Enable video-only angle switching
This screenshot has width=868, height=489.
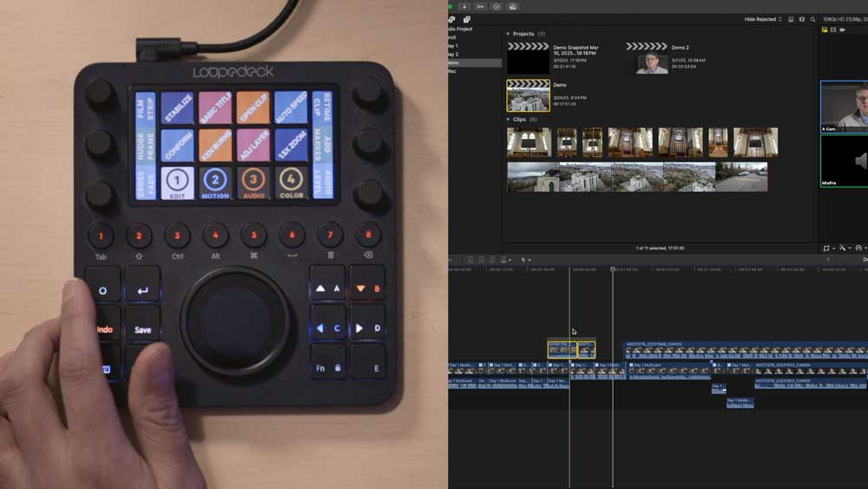coord(833,30)
